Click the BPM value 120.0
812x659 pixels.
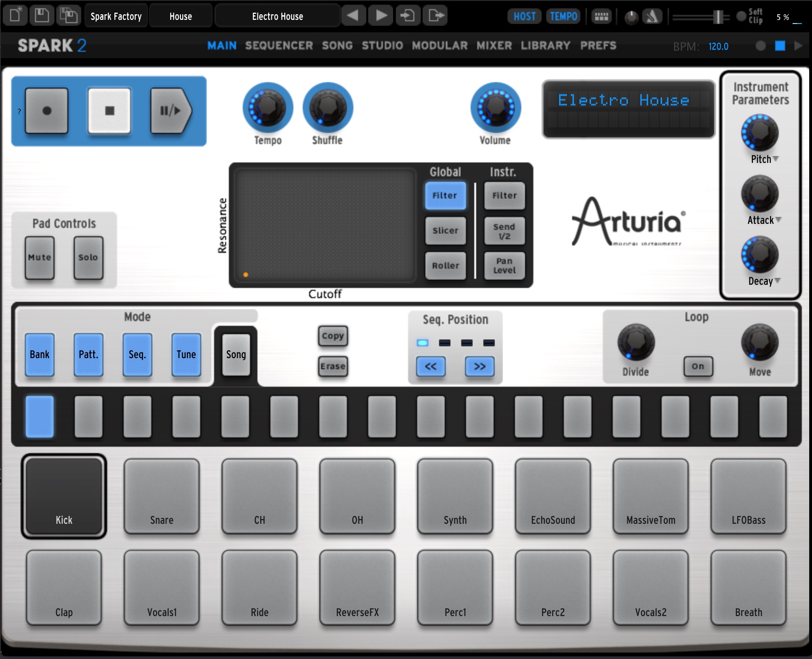click(x=718, y=47)
